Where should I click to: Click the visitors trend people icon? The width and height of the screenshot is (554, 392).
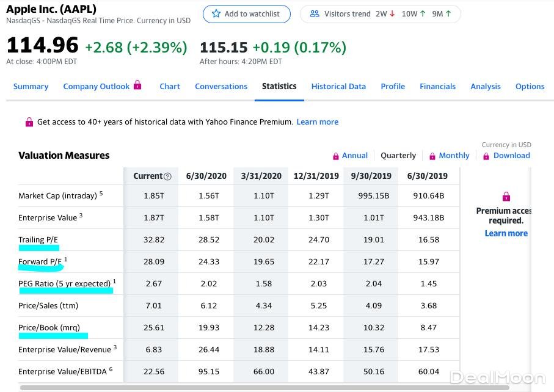click(315, 13)
